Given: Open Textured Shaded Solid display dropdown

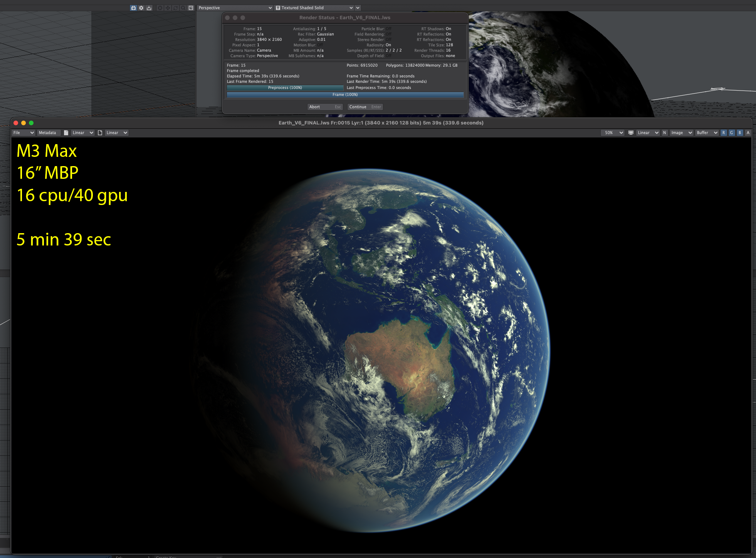Looking at the screenshot, I should [x=314, y=8].
